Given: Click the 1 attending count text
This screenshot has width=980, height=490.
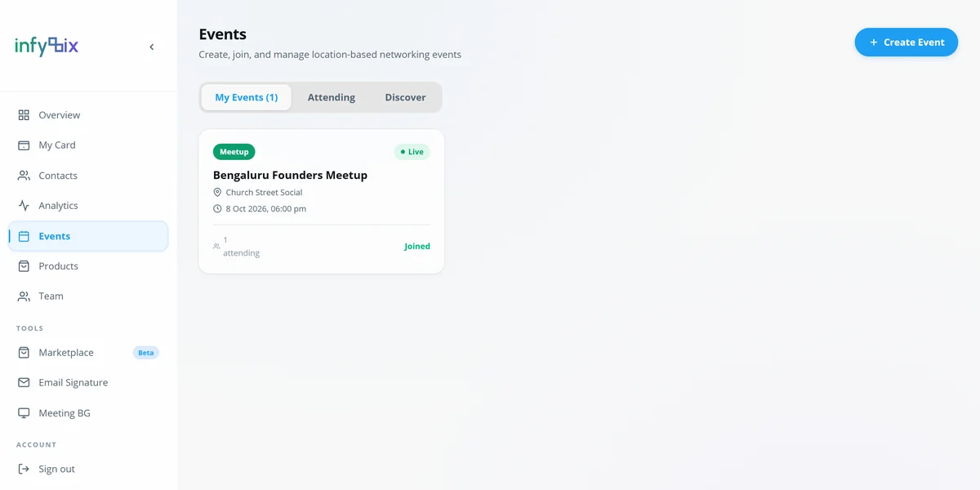Looking at the screenshot, I should coord(242,247).
